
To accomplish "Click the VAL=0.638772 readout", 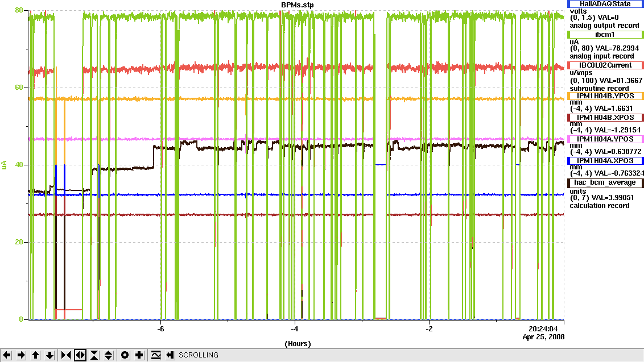I will point(617,151).
